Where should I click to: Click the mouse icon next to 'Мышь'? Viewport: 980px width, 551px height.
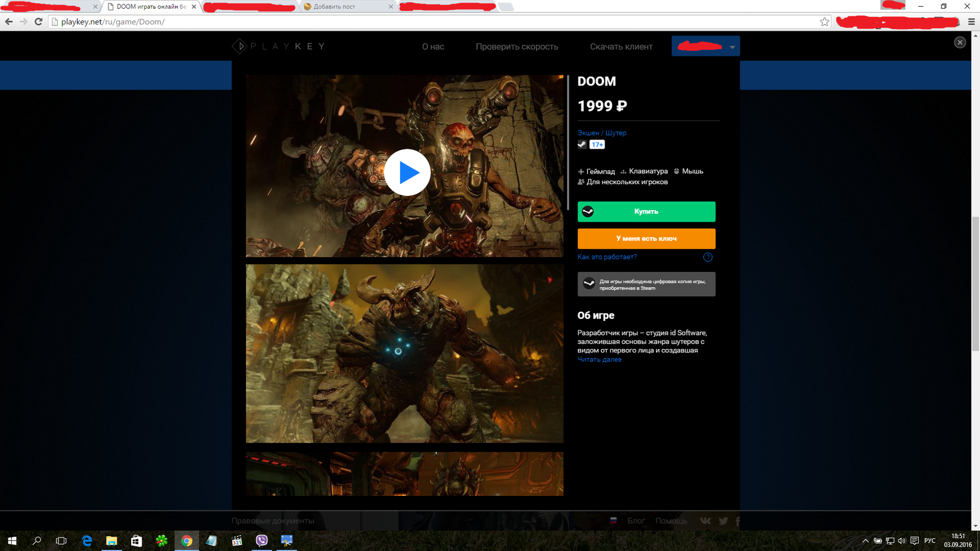[677, 171]
